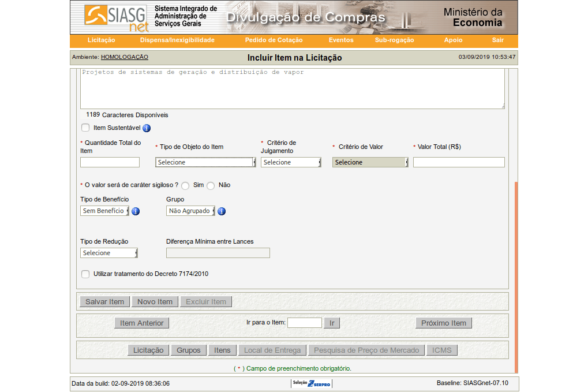Click the Ir para o Item field

305,323
